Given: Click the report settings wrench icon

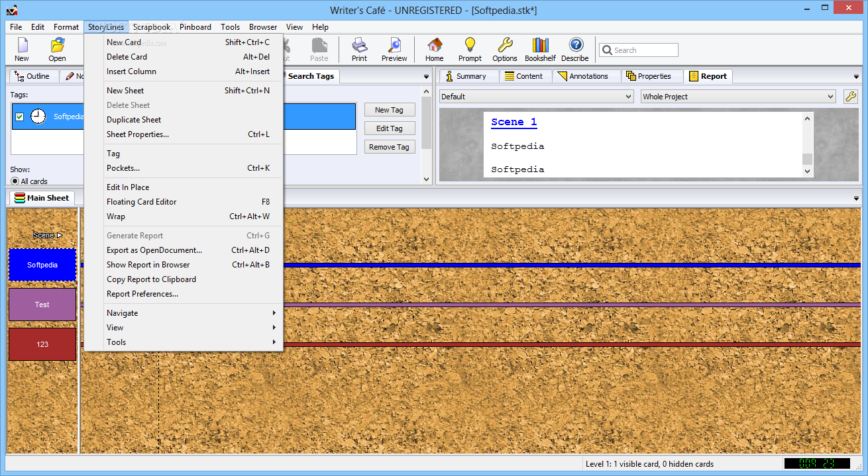Looking at the screenshot, I should (850, 97).
